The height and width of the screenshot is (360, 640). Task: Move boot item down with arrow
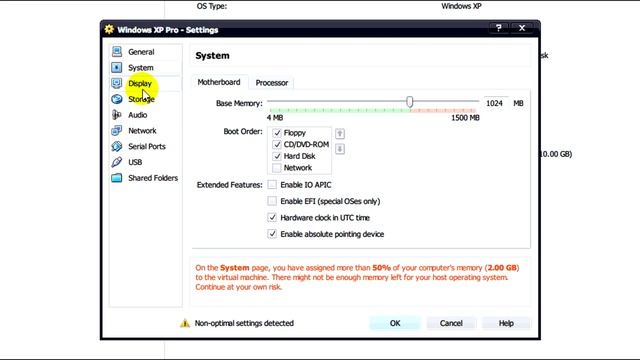pos(340,149)
